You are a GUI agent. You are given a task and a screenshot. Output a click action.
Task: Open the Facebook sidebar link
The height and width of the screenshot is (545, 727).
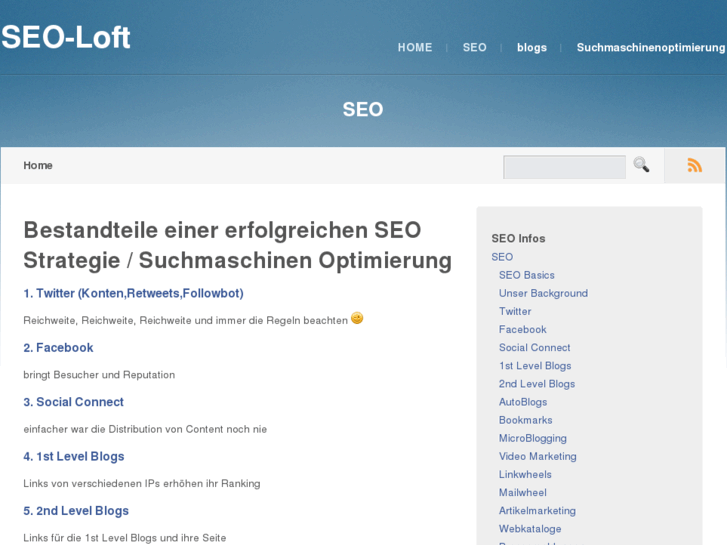point(523,329)
